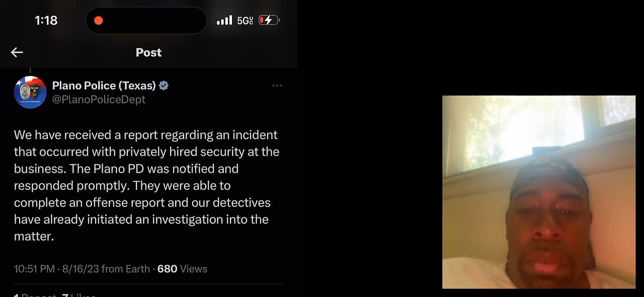This screenshot has width=644, height=297.
Task: View the 680 Views count
Action: point(182,269)
